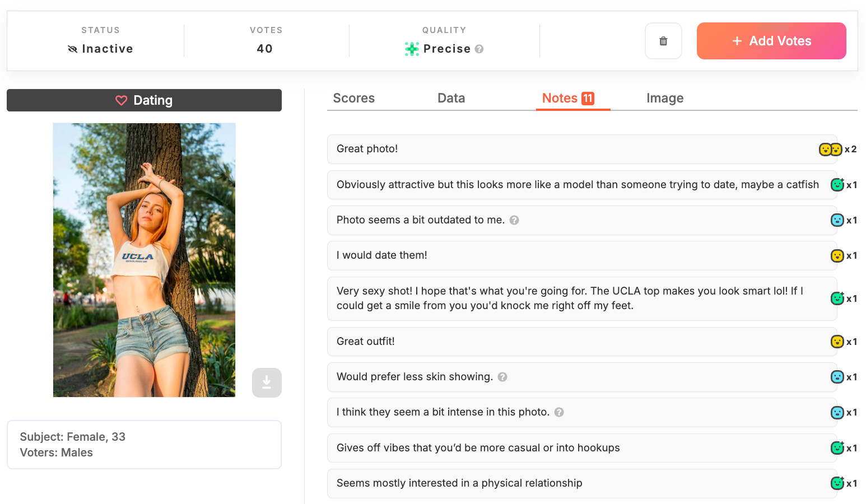Toggle the eye-slash icon beside Inactive status

coord(72,49)
